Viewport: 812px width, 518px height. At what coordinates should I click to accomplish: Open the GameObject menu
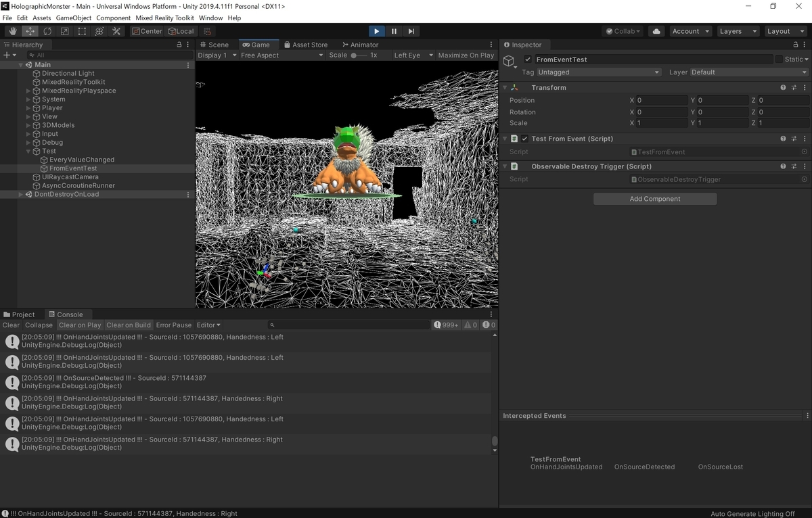[73, 18]
